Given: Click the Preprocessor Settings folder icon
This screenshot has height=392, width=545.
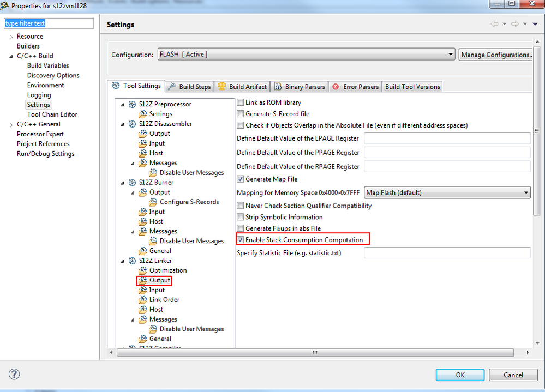Looking at the screenshot, I should (142, 114).
